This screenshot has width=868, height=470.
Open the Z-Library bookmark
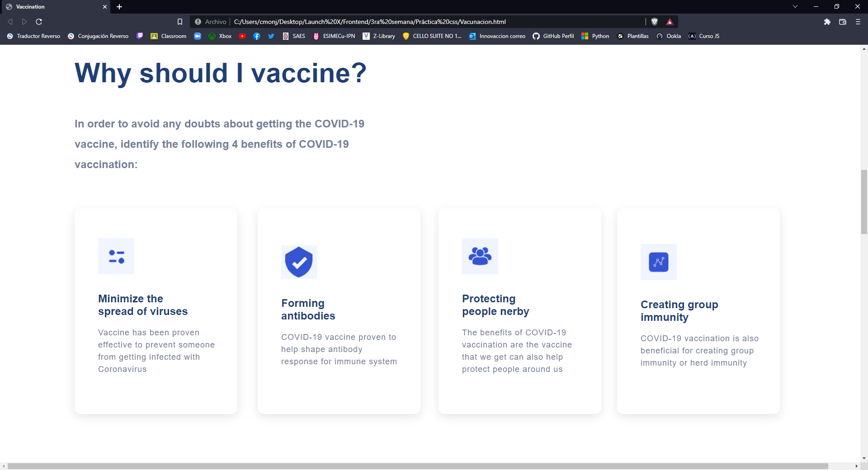(379, 36)
